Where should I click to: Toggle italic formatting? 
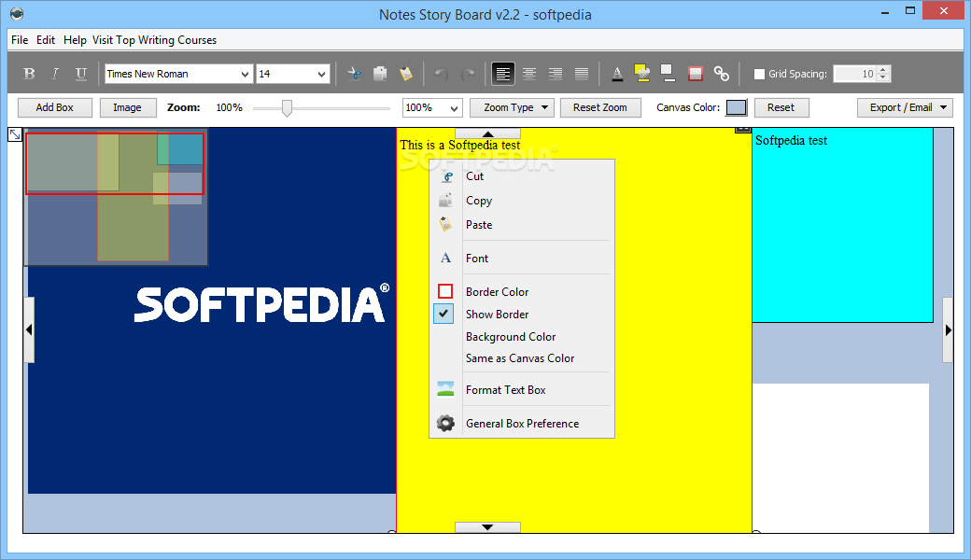point(54,74)
